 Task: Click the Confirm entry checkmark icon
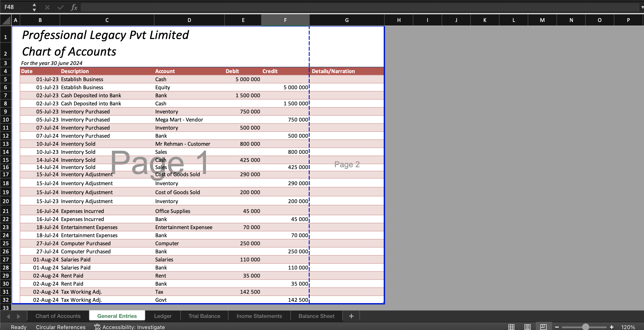(60, 7)
